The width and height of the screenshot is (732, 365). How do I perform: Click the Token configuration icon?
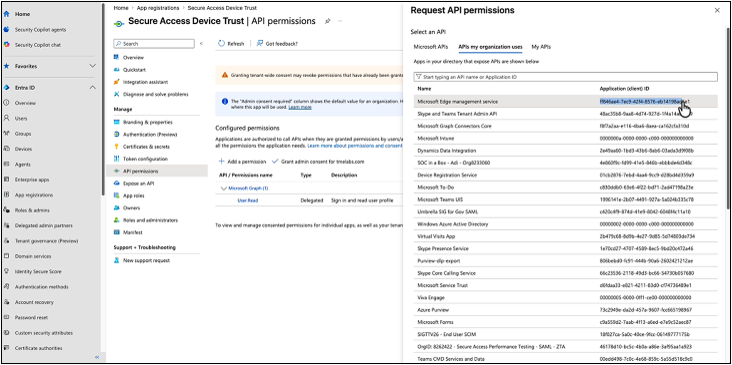point(117,159)
